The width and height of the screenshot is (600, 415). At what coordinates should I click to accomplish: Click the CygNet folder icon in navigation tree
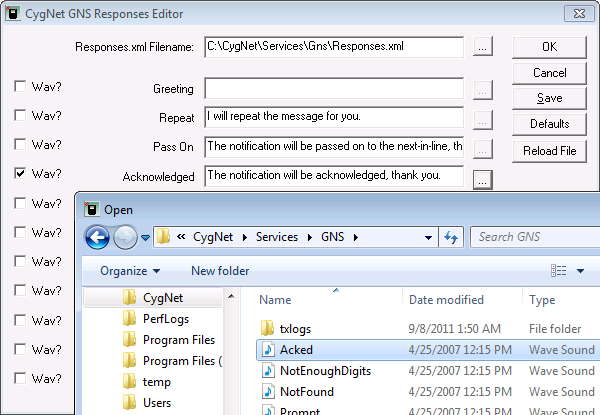click(130, 297)
